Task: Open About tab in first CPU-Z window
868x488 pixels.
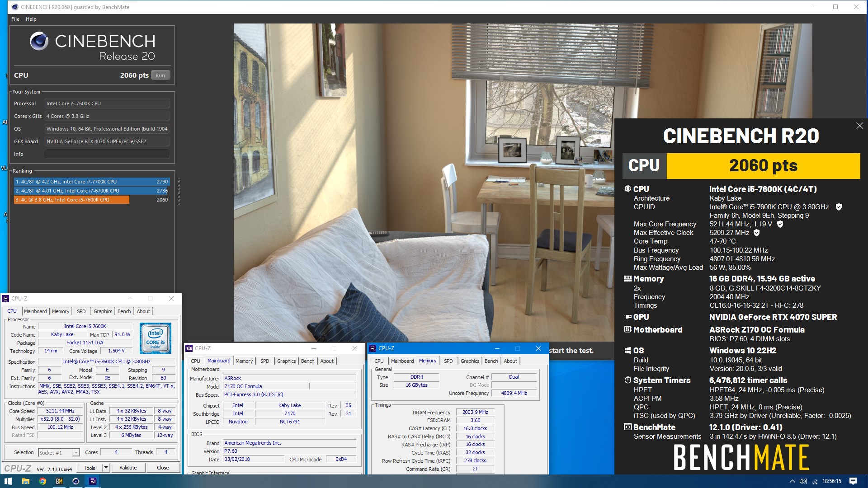Action: coord(143,311)
